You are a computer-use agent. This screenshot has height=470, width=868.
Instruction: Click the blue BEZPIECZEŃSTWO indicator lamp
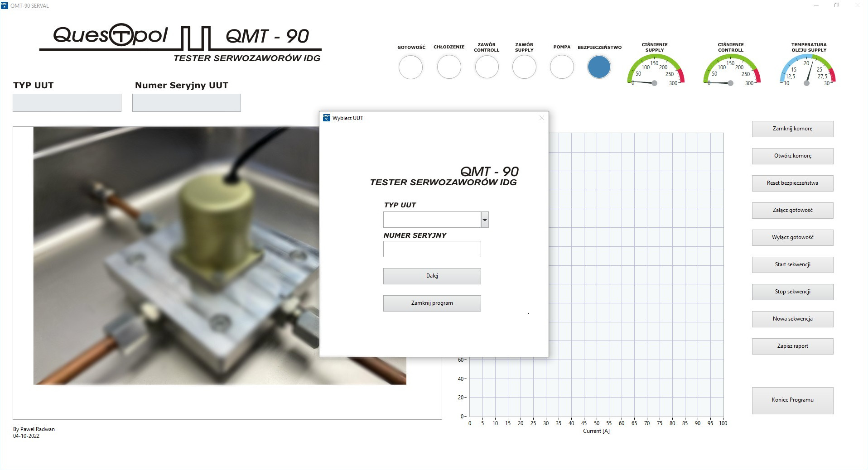point(599,67)
